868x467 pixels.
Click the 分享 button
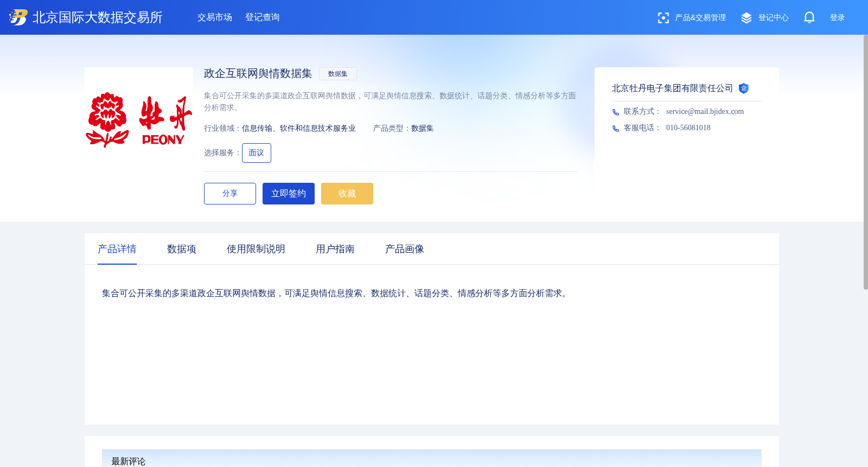(230, 194)
